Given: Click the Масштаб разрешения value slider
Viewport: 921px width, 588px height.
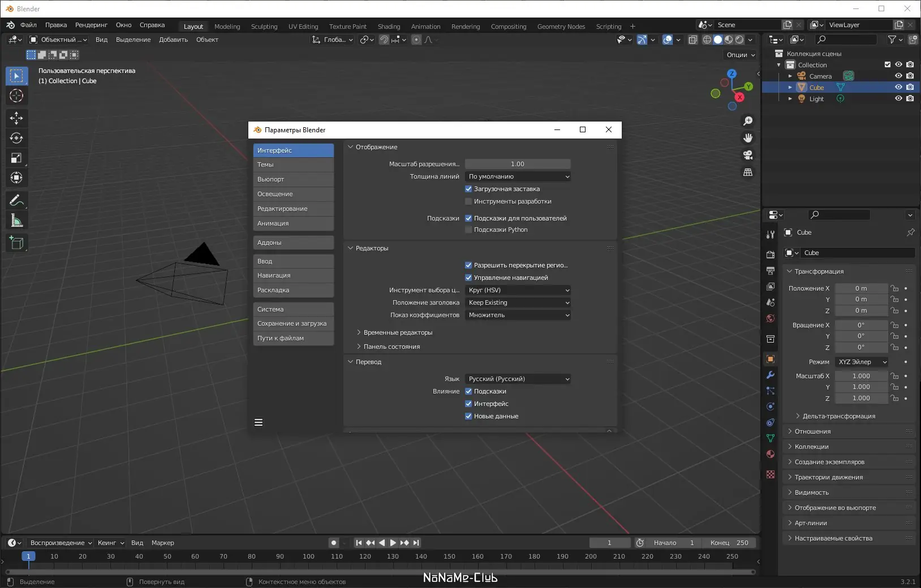Looking at the screenshot, I should tap(518, 164).
